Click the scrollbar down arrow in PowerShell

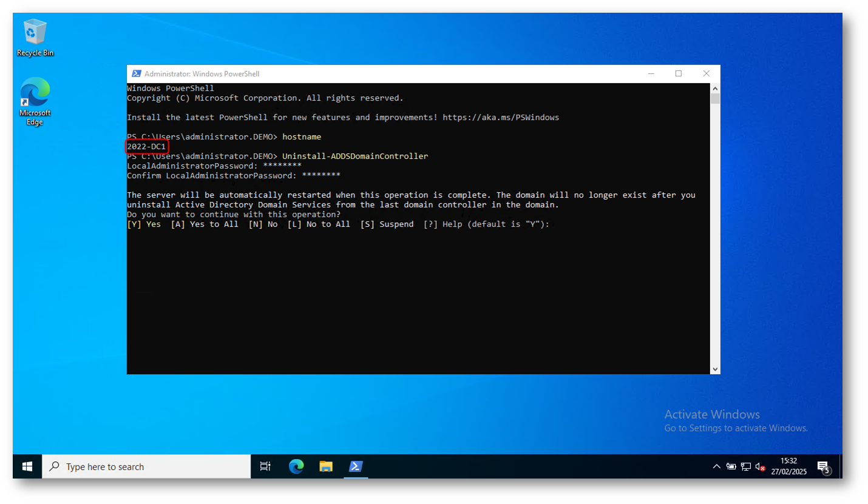click(715, 369)
